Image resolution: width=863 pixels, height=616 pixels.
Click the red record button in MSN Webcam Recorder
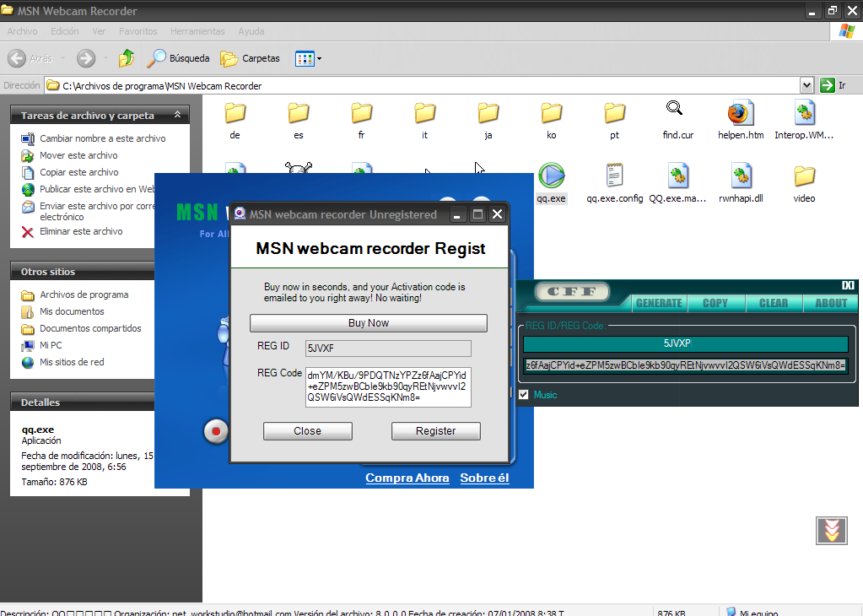216,430
